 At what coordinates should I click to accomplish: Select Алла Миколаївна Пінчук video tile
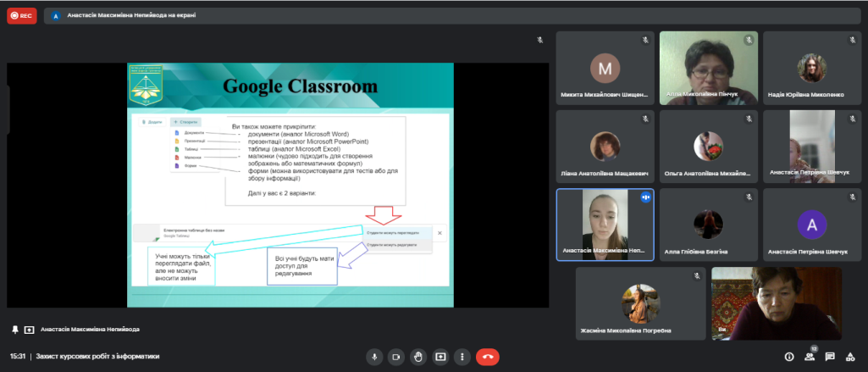click(708, 68)
